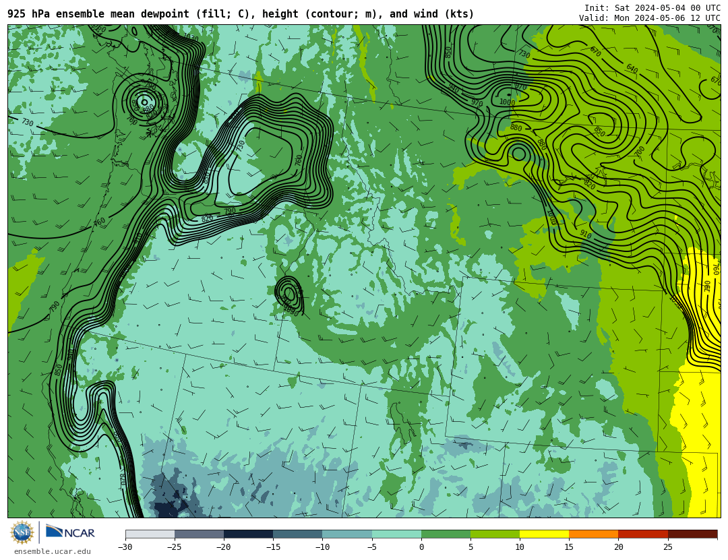Click the '20' colorbar tick label
This screenshot has height=560, width=728.
(x=618, y=547)
